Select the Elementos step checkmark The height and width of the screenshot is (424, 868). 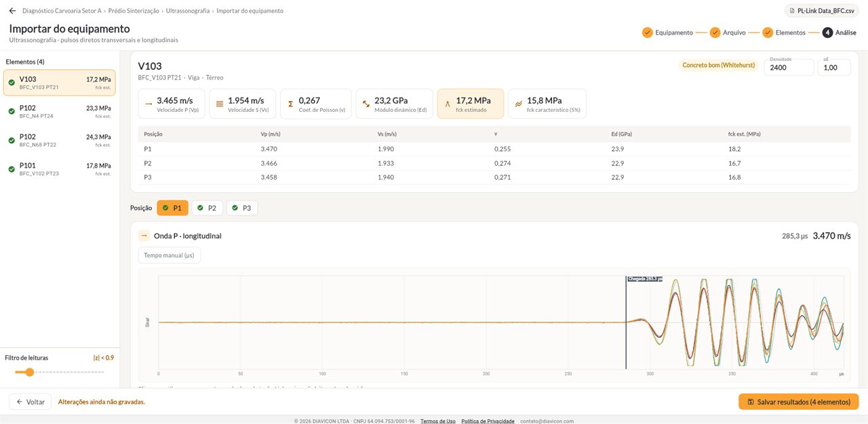pos(768,33)
